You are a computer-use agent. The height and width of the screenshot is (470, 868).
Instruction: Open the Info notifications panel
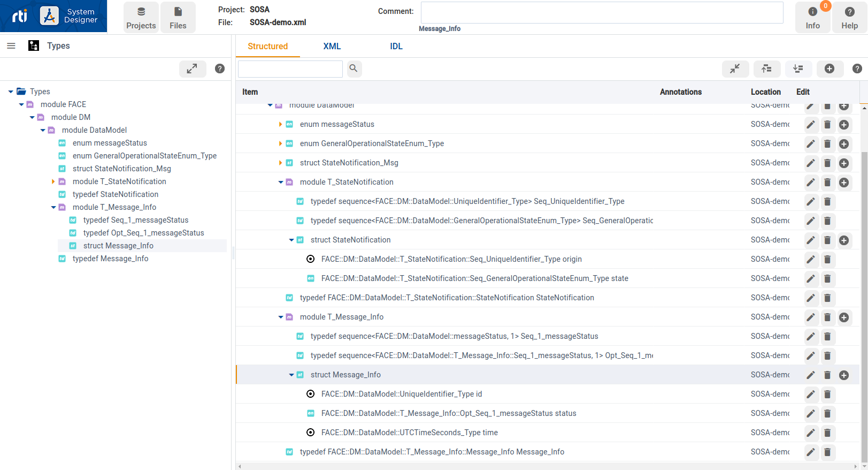tap(812, 18)
